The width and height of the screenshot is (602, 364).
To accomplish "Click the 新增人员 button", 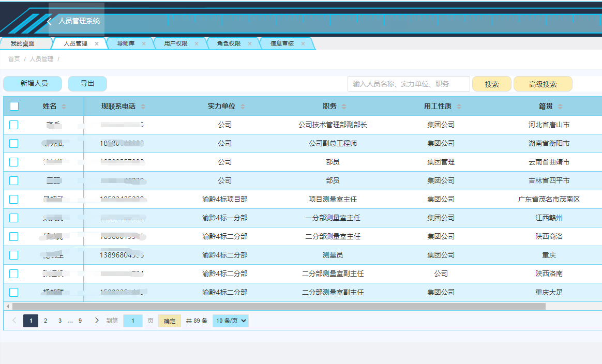I will click(x=34, y=84).
